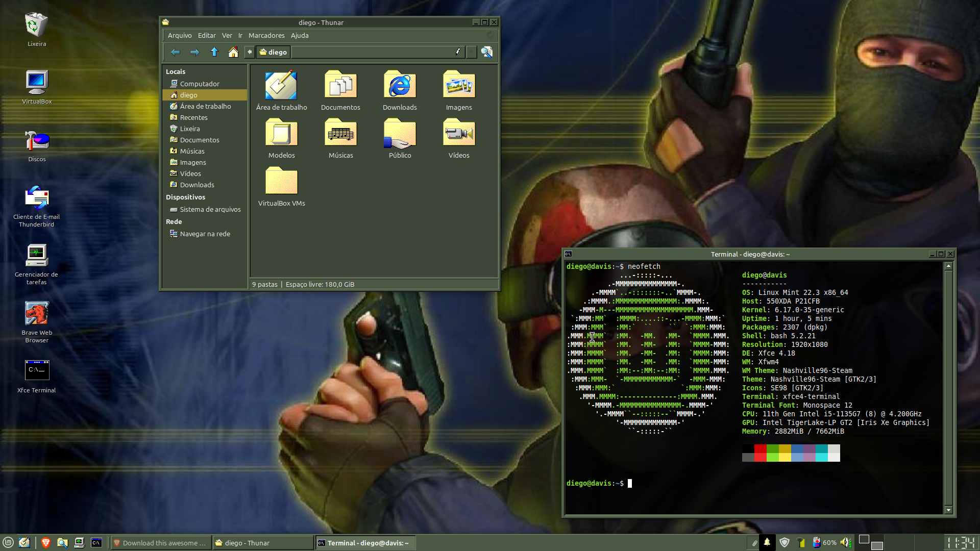Select the Modelos folder icon
The width and height of the screenshot is (980, 551).
pyautogui.click(x=281, y=133)
